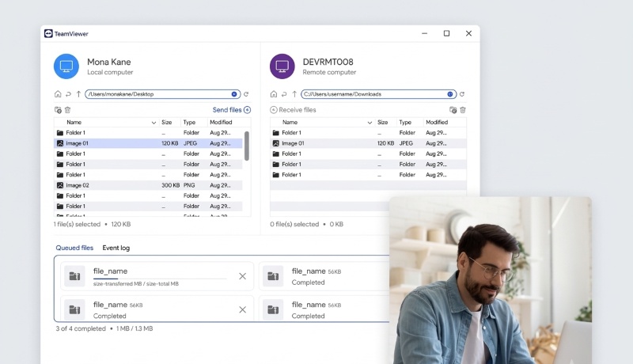The width and height of the screenshot is (633, 364).
Task: Click the '3 of 4 completed' status
Action: (x=81, y=328)
